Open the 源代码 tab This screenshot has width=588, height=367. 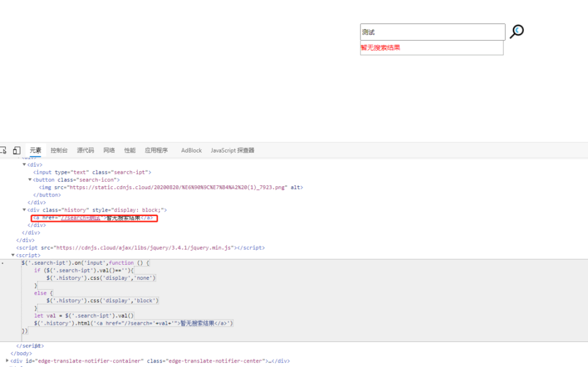pos(85,150)
